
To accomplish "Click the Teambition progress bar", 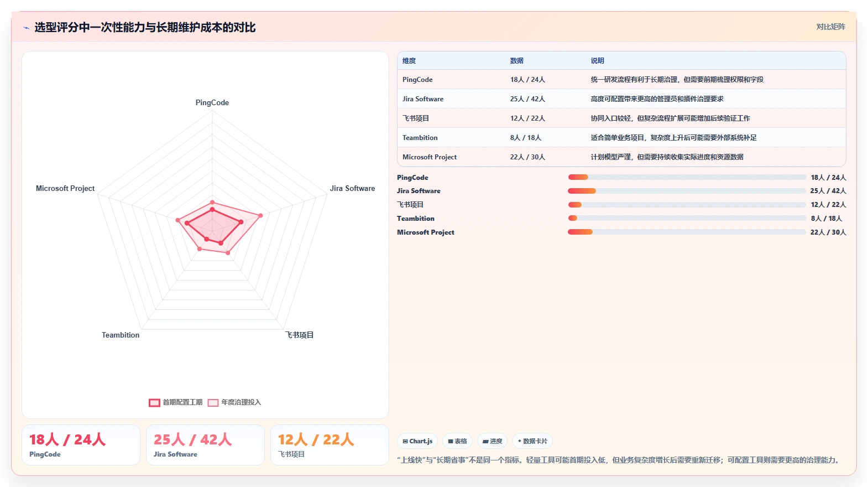I will coord(687,218).
